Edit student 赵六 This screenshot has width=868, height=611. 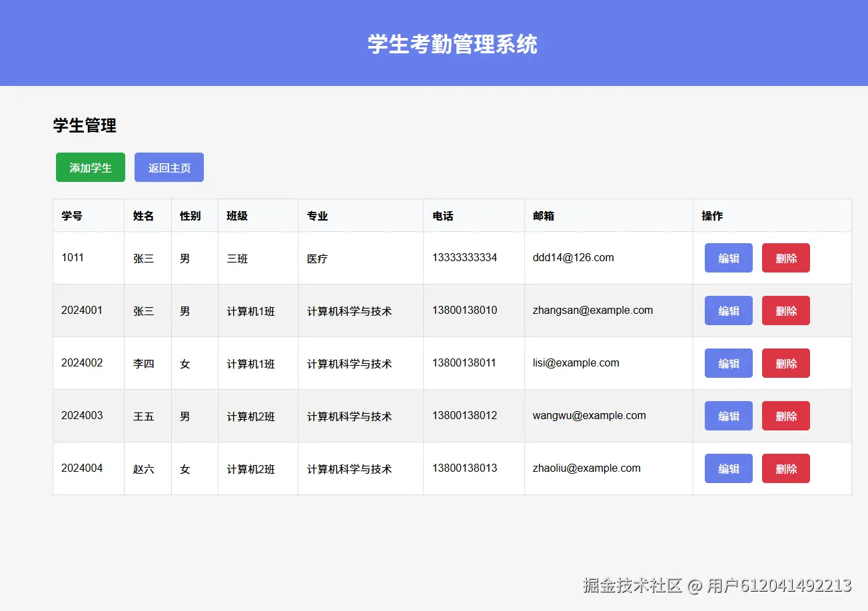pos(728,468)
